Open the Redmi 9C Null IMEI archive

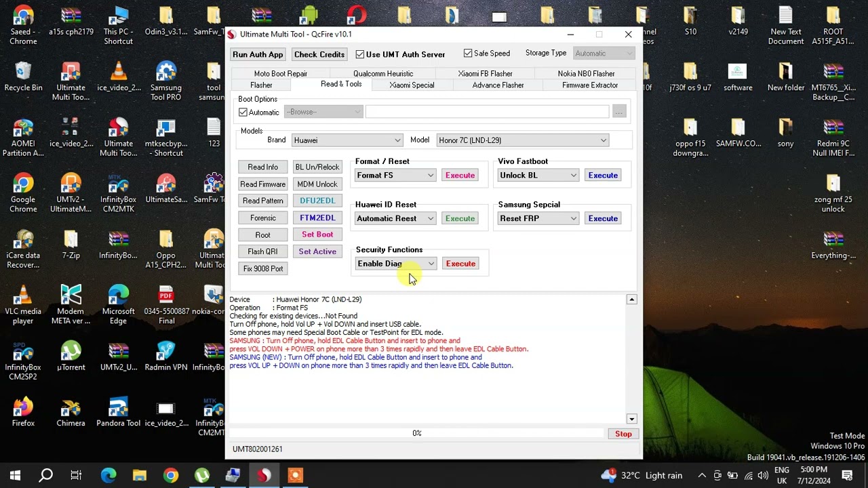(x=833, y=138)
